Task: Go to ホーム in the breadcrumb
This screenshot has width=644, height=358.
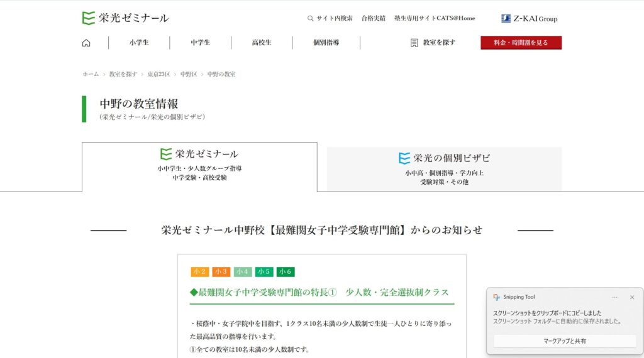Action: coord(91,74)
